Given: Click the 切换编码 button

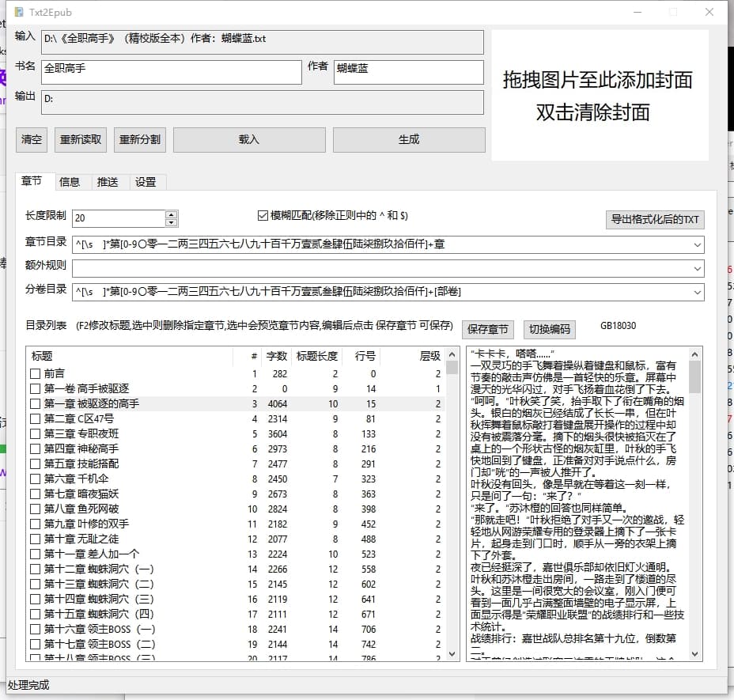Looking at the screenshot, I should 550,329.
